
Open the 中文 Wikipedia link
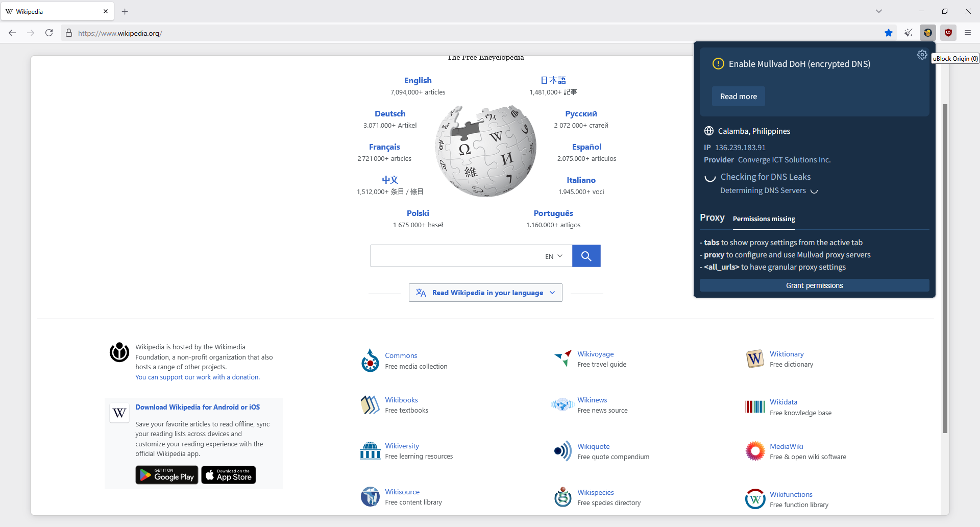pyautogui.click(x=390, y=180)
